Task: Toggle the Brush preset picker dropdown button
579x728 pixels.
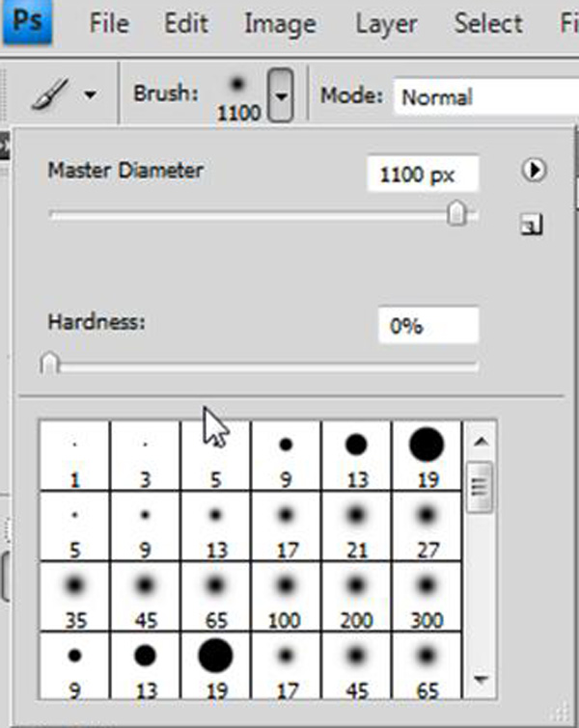Action: 281,95
